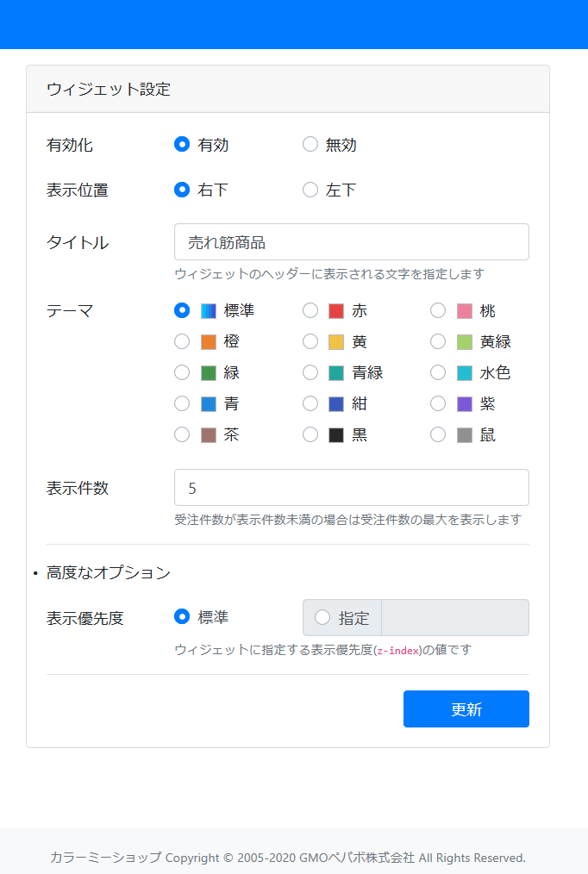Select the 右下 display position option
The image size is (588, 874).
[182, 190]
